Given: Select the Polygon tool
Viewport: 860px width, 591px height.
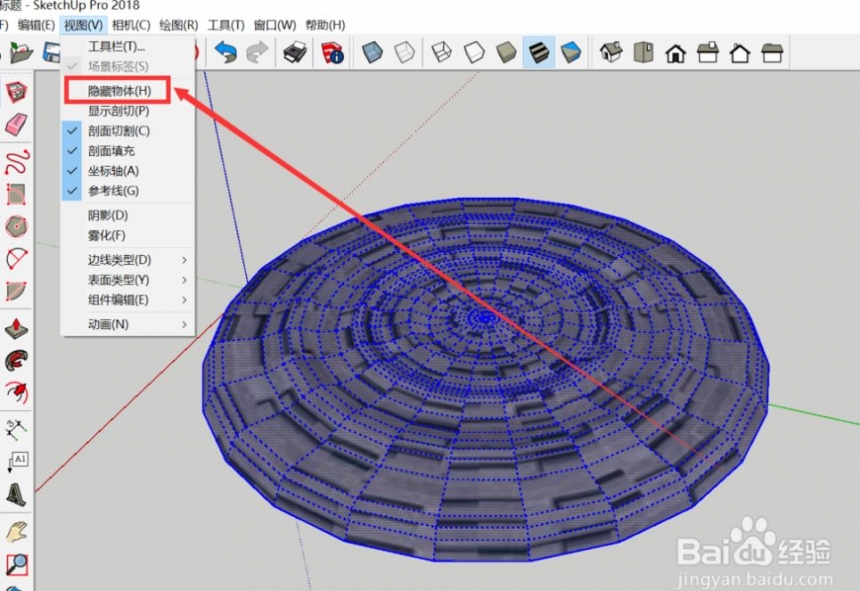Looking at the screenshot, I should pyautogui.click(x=16, y=226).
